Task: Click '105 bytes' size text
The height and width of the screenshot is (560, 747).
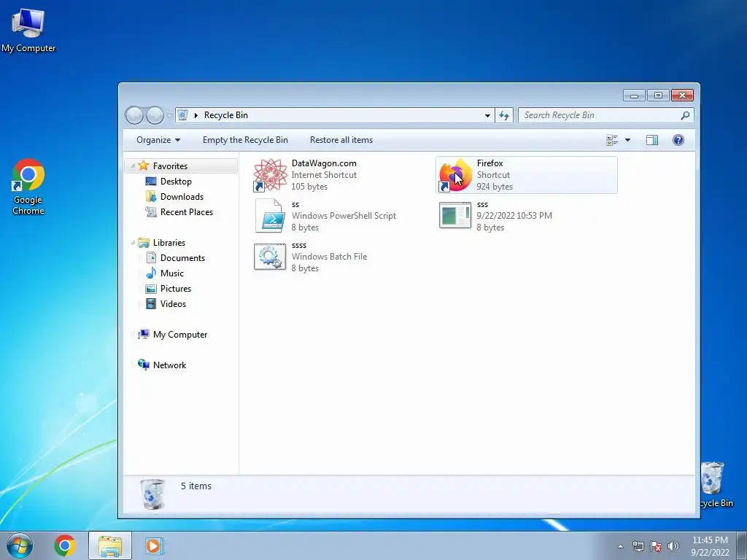Action: click(309, 187)
